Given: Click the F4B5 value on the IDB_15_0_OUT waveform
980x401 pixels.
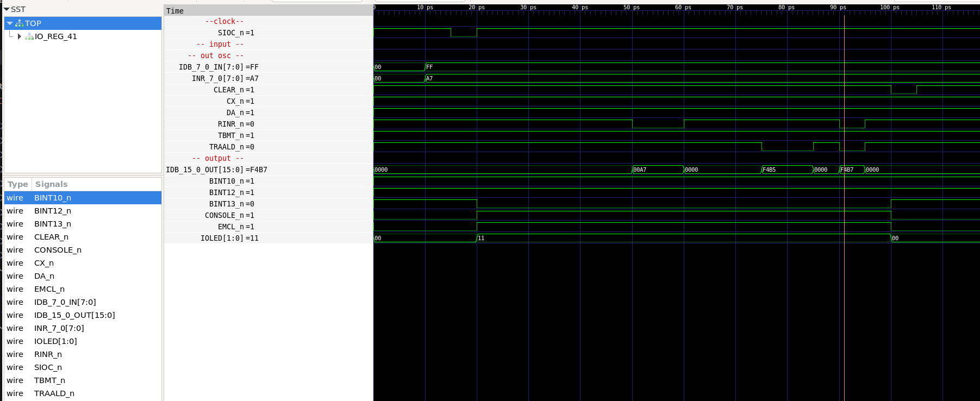Looking at the screenshot, I should [769, 170].
